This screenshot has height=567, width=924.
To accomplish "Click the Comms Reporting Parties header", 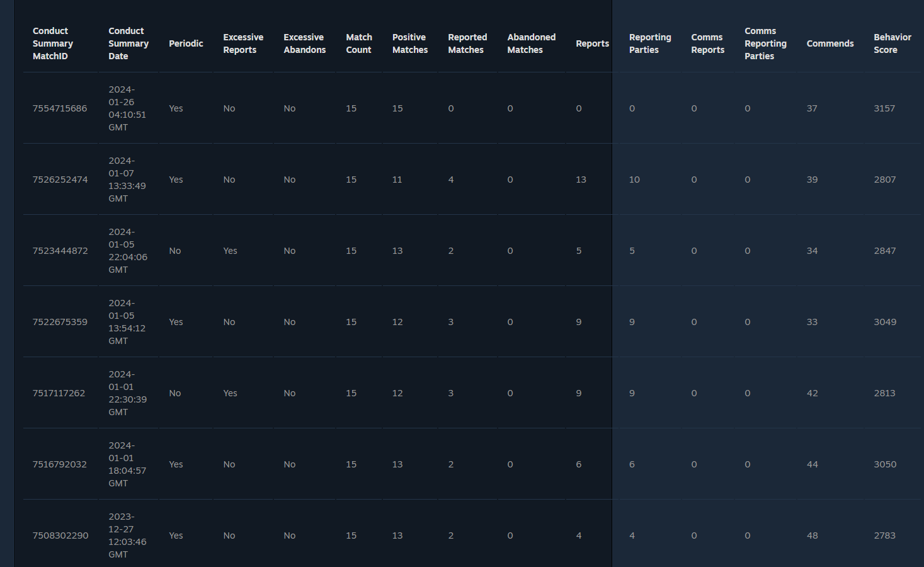I will (765, 43).
